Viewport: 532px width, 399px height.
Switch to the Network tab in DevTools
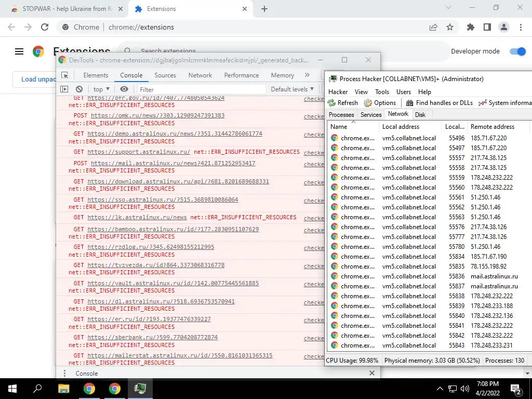[x=200, y=75]
